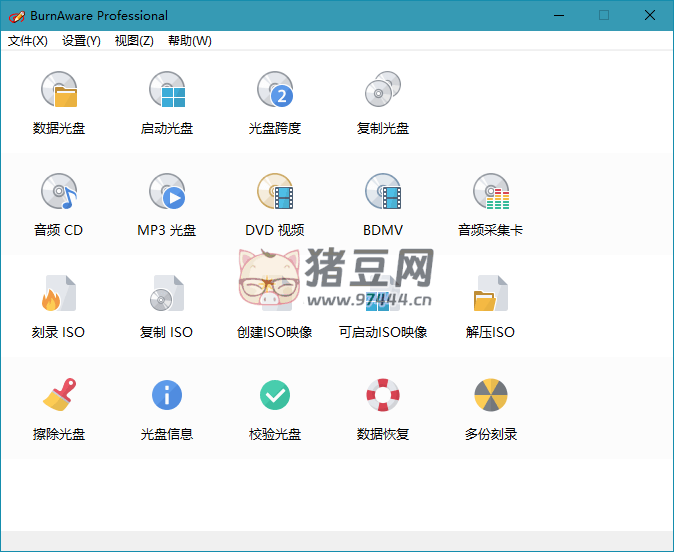Select the 光盘跨度 span disc icon
Screen dimensions: 674x552
pyautogui.click(x=275, y=91)
